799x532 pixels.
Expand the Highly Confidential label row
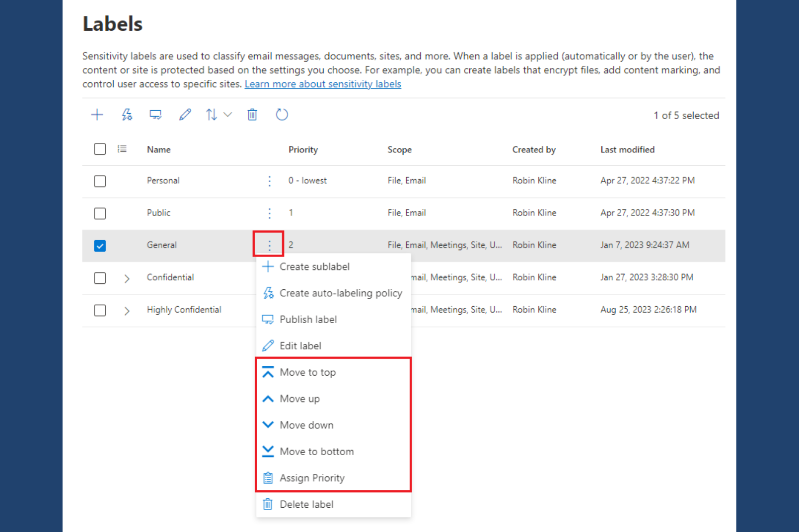127,311
